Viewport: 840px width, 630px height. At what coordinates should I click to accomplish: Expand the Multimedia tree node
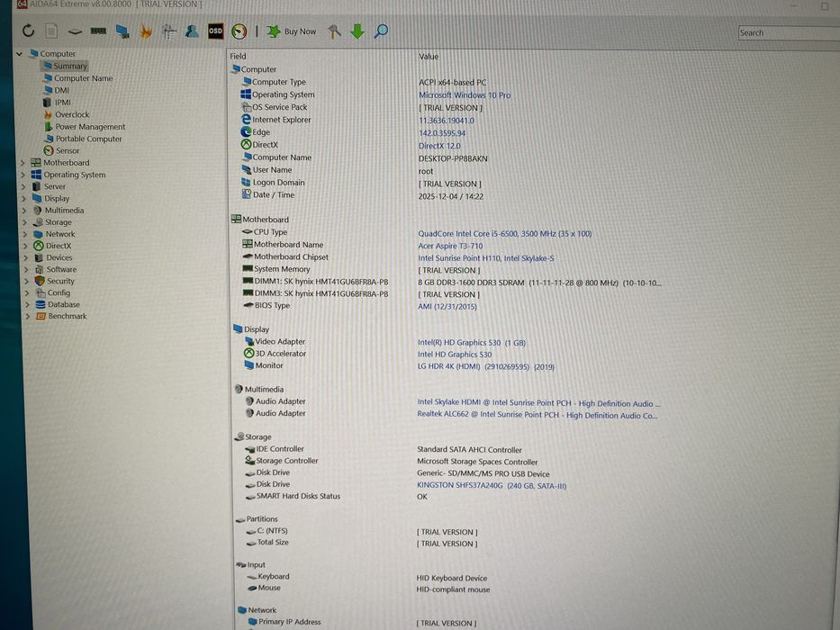(x=24, y=210)
